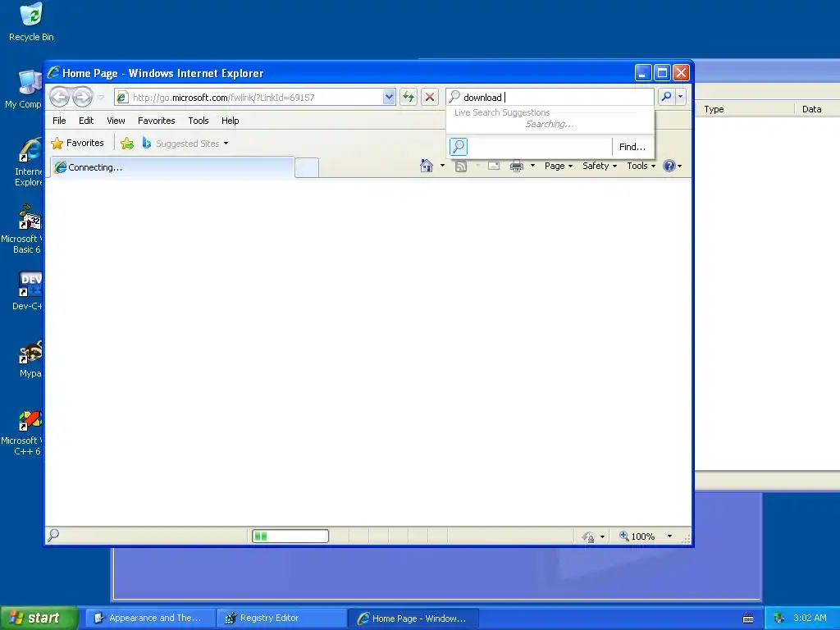Viewport: 840px width, 630px height.
Task: Expand the address bar autocomplete dropdown
Action: [389, 97]
